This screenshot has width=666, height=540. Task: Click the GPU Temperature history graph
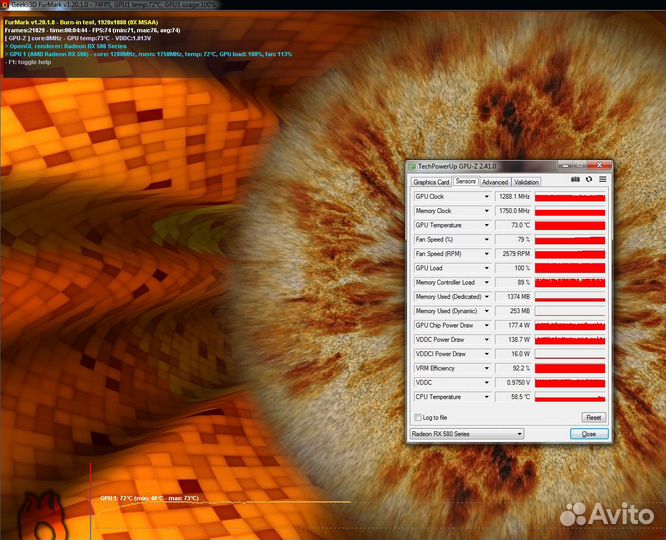pos(570,225)
